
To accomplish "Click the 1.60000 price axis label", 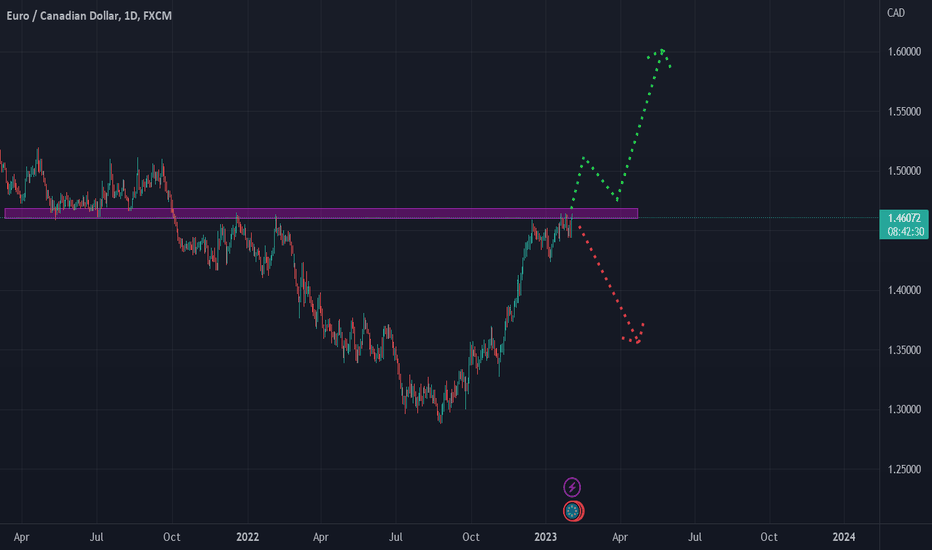I will pos(904,52).
